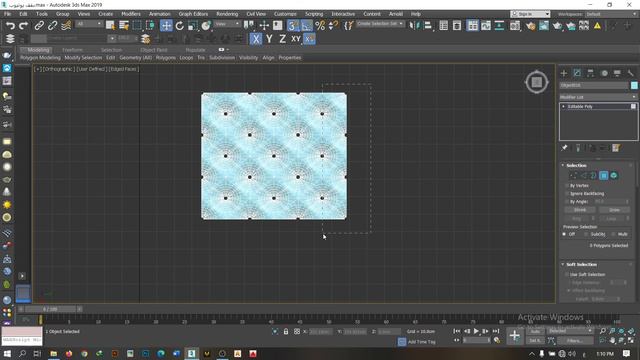Click the ViewCube in the viewport
640x360 pixels.
[x=537, y=82]
